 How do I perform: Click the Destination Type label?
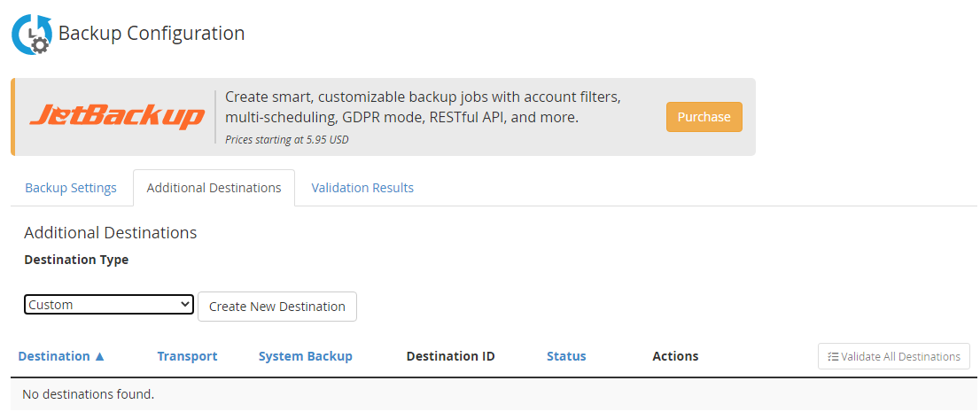coord(76,260)
